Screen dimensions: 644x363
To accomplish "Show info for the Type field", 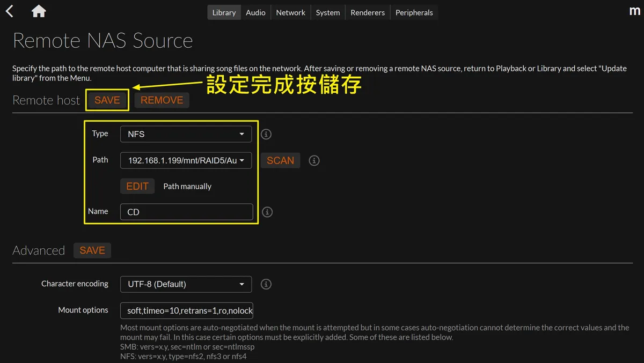I will click(266, 134).
